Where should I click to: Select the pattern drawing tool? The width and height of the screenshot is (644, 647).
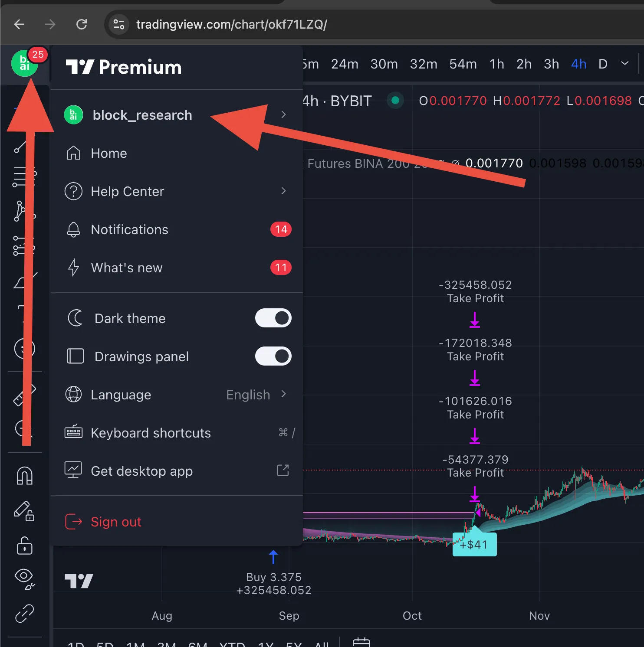click(24, 212)
